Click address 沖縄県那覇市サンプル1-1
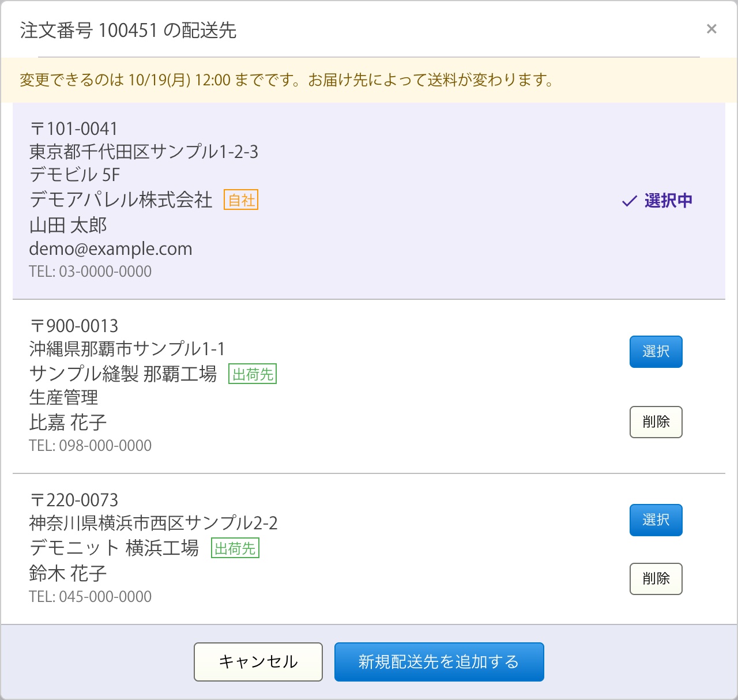 click(127, 349)
